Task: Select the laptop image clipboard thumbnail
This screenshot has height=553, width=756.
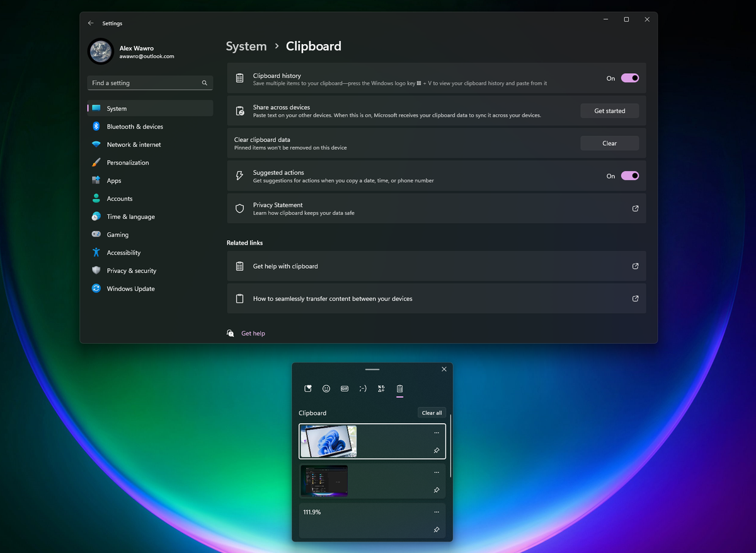Action: (328, 441)
